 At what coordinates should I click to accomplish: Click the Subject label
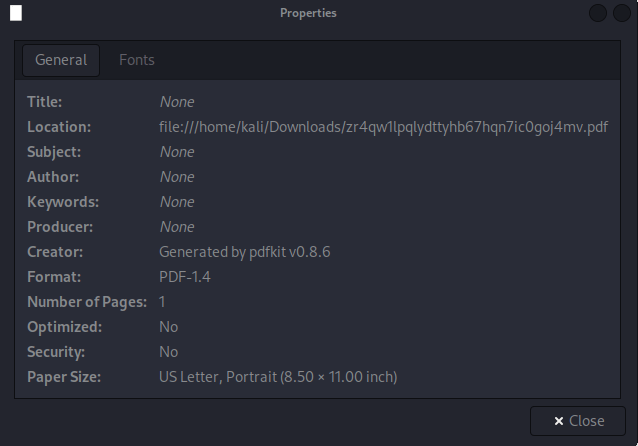pyautogui.click(x=54, y=152)
